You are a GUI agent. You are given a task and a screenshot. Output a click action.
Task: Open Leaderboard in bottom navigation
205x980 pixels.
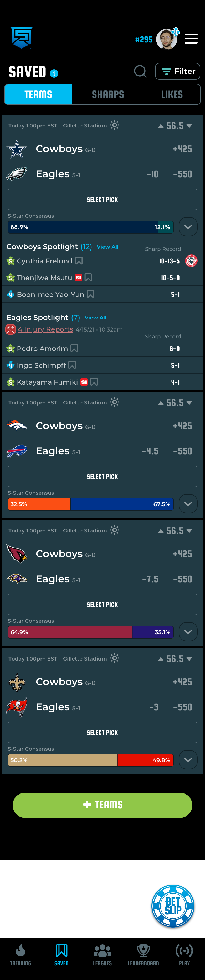tap(143, 955)
